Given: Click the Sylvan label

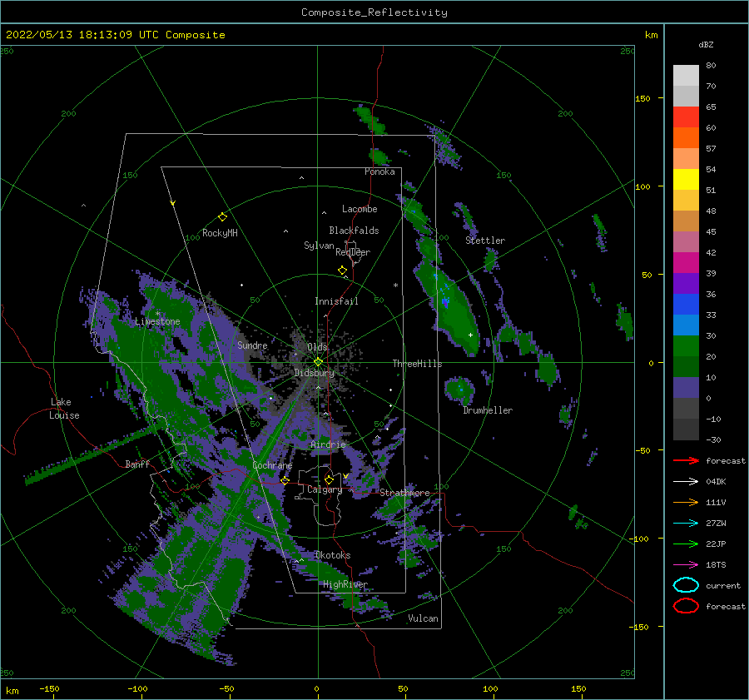Looking at the screenshot, I should pos(319,246).
